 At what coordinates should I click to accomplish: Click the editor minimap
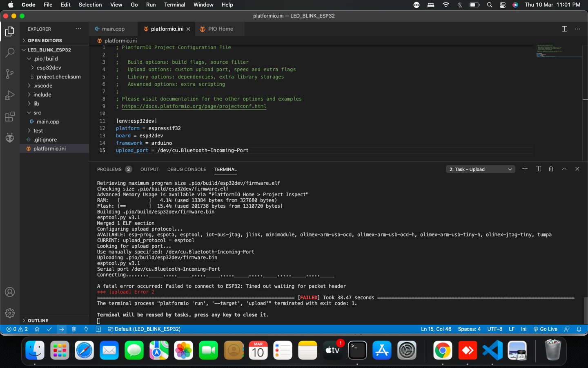(x=559, y=51)
